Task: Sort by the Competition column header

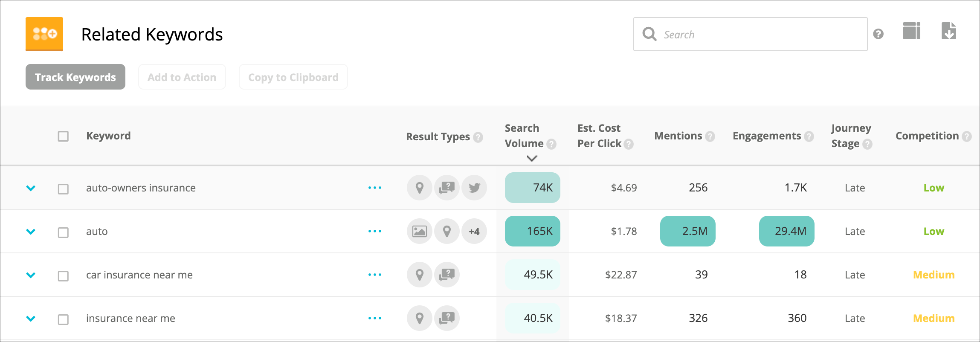Action: (x=927, y=136)
